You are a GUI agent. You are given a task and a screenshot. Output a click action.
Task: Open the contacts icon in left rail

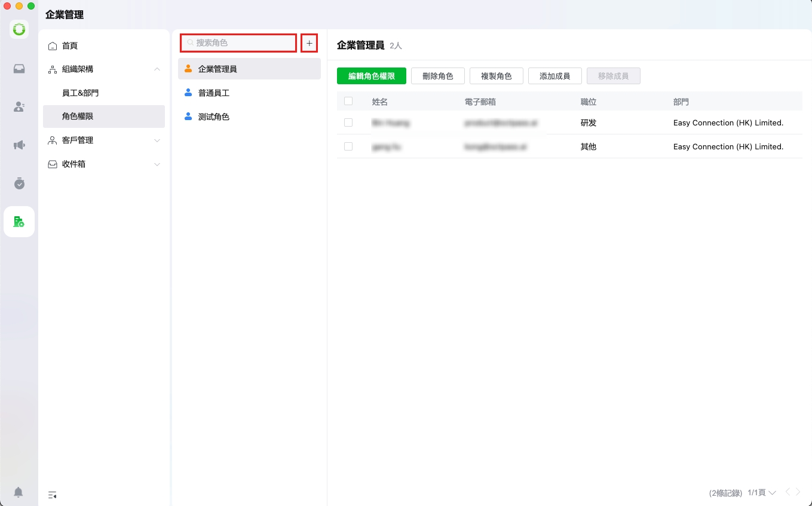19,107
